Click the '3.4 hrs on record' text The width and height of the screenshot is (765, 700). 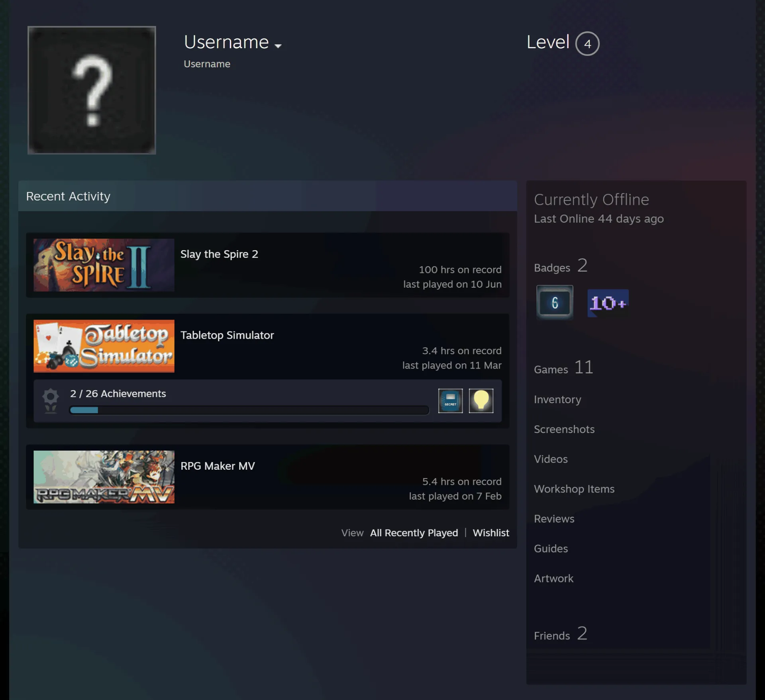pyautogui.click(x=462, y=351)
